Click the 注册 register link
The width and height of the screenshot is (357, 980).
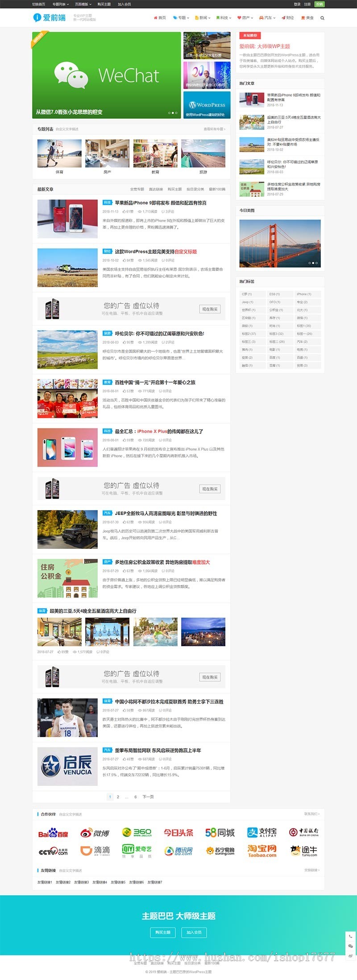click(307, 4)
